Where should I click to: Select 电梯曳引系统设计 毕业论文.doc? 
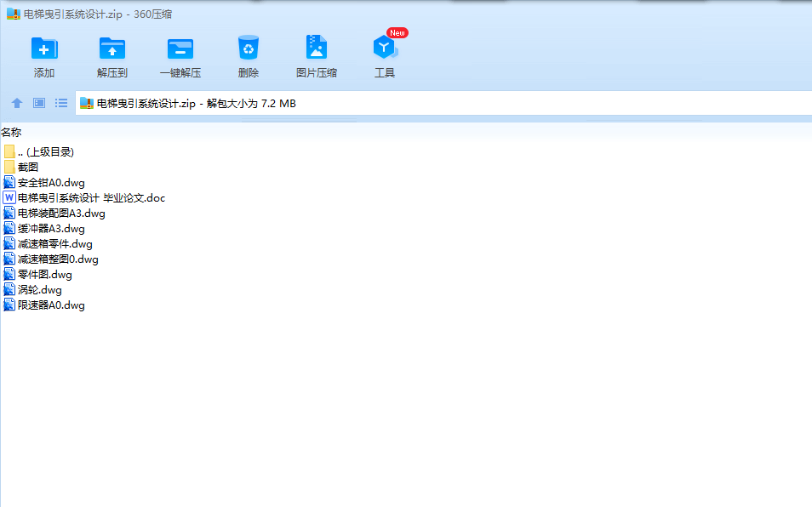coord(92,197)
